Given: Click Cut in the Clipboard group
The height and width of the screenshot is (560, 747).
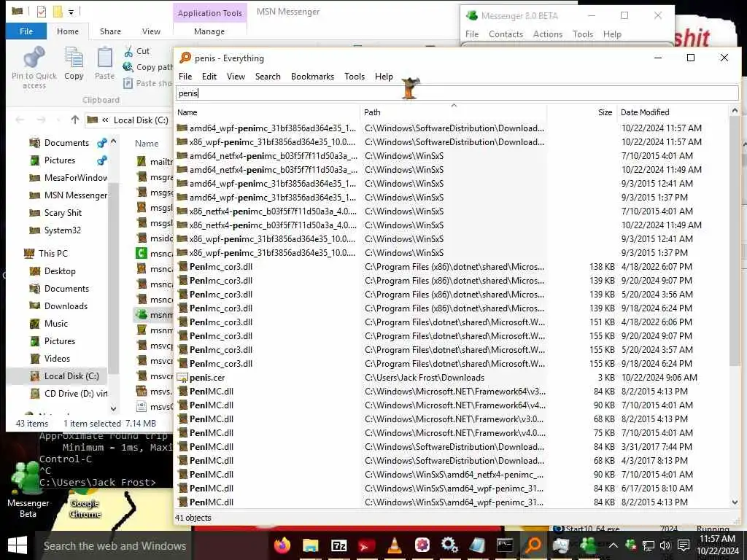Looking at the screenshot, I should [x=137, y=51].
